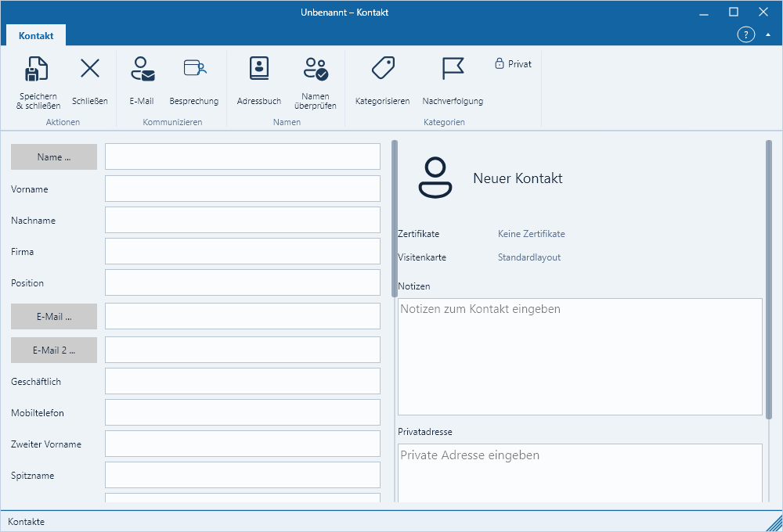Image resolution: width=783 pixels, height=532 pixels.
Task: Click the Nachverfolgung flag icon
Action: pos(453,68)
